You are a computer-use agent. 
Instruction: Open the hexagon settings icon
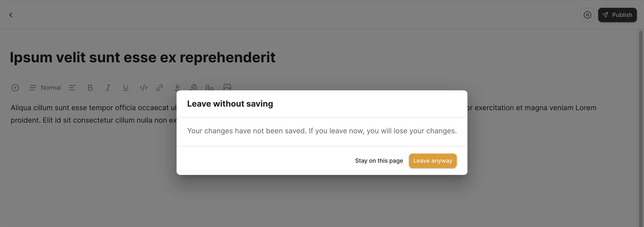coord(587,15)
